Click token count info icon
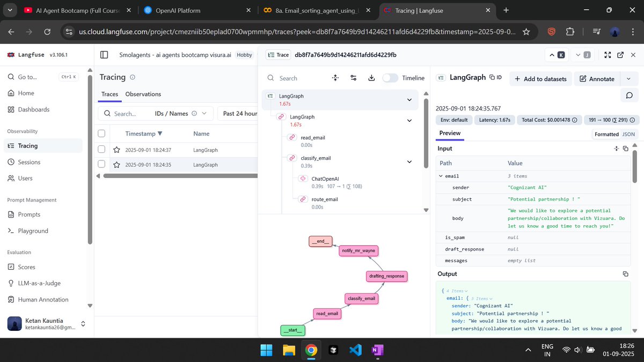 [x=632, y=120]
